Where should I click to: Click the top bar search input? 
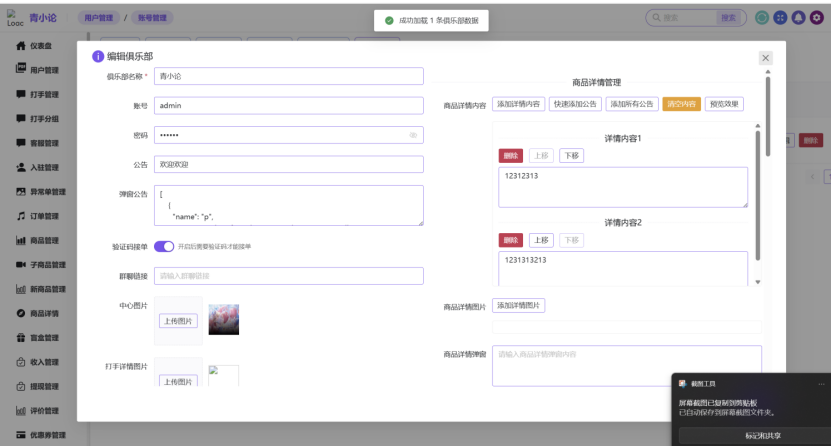688,17
